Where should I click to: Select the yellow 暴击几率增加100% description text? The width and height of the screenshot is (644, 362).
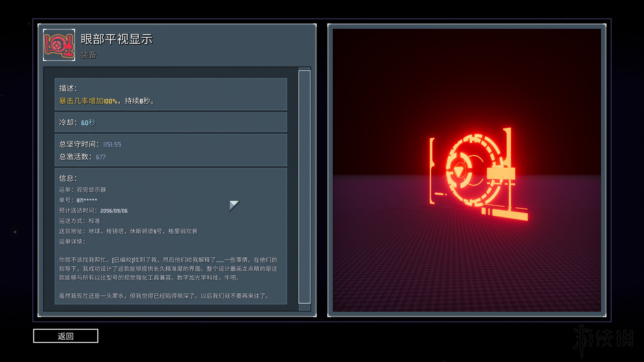(x=88, y=101)
